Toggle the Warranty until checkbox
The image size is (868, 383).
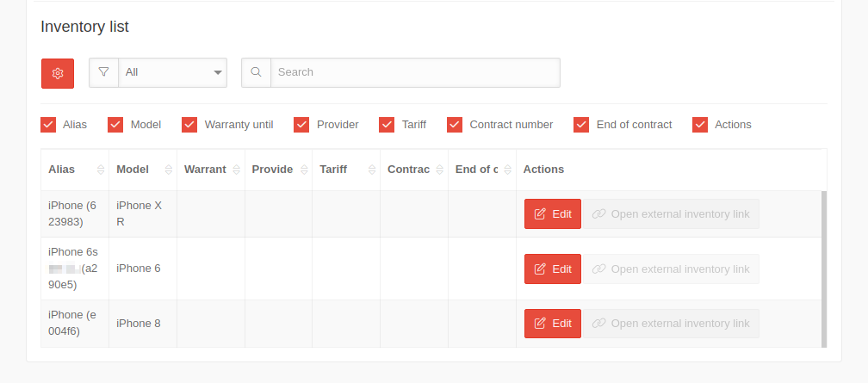189,125
